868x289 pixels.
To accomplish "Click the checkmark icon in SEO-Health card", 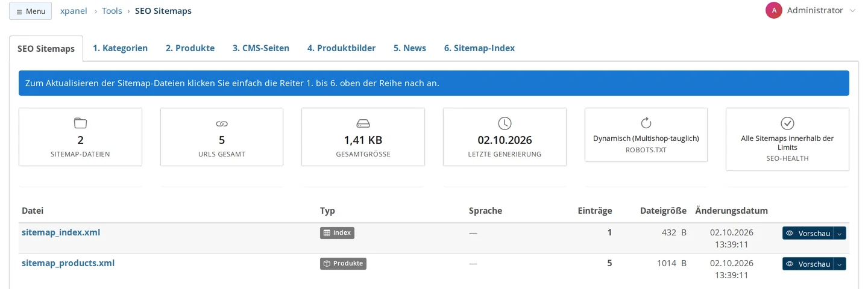I will tap(787, 123).
